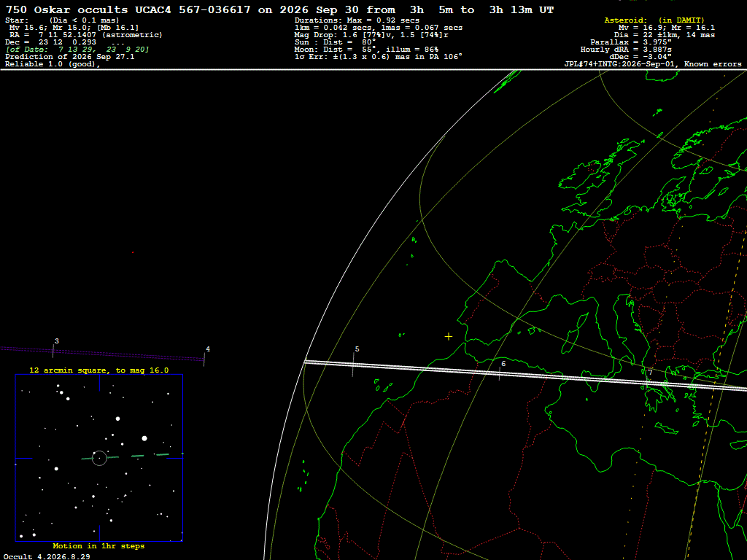Click the green italic '[of Date:' coordinates line
747x560 pixels.
tap(77, 50)
